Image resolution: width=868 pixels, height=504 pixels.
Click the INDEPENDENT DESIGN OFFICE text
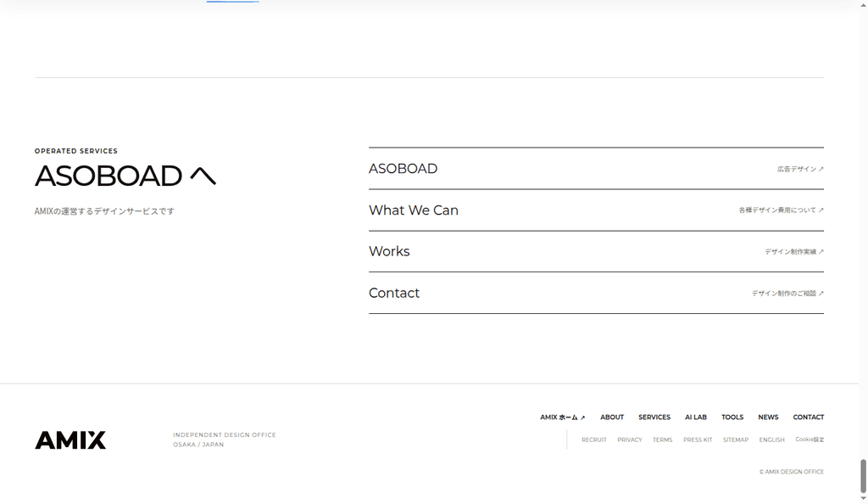click(224, 434)
